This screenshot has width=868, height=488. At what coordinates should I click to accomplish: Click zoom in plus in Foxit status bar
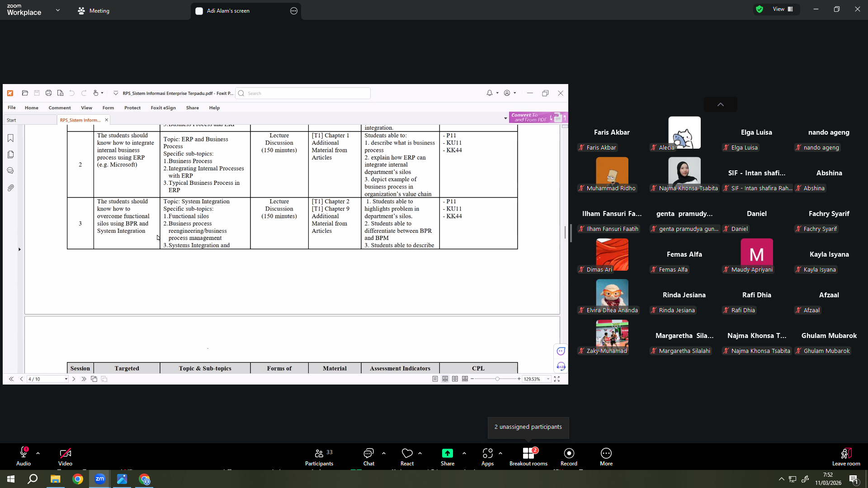click(519, 379)
